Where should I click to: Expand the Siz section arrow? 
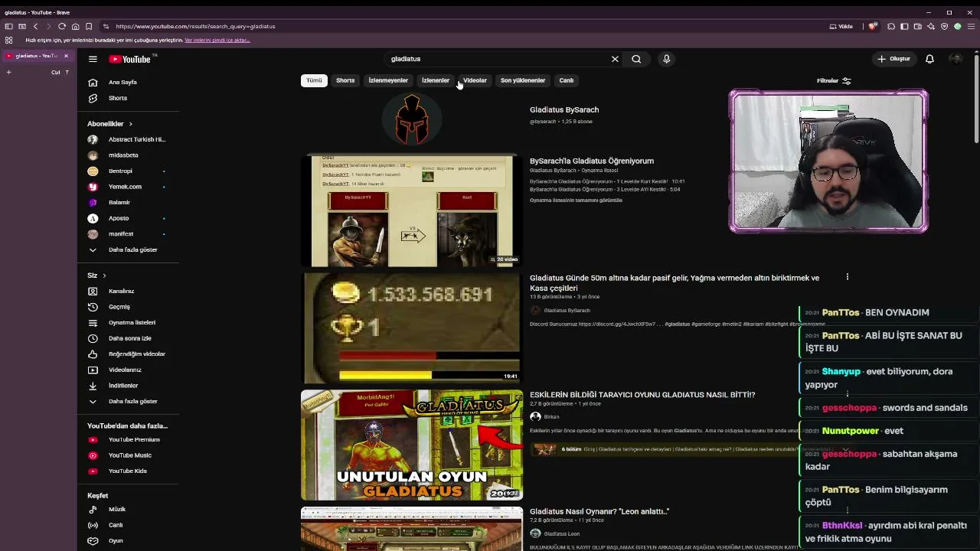[x=104, y=275]
